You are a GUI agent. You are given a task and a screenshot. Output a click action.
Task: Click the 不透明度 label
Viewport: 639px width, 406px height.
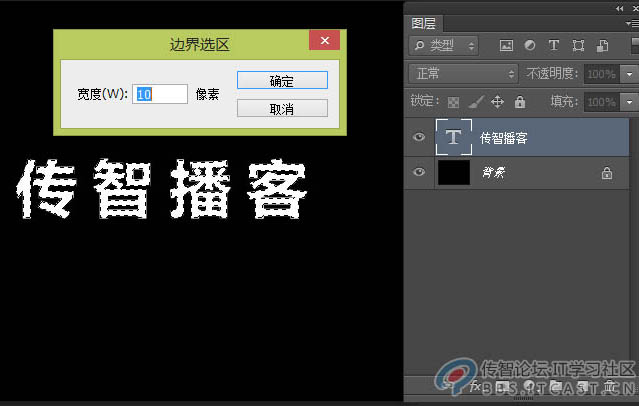552,73
